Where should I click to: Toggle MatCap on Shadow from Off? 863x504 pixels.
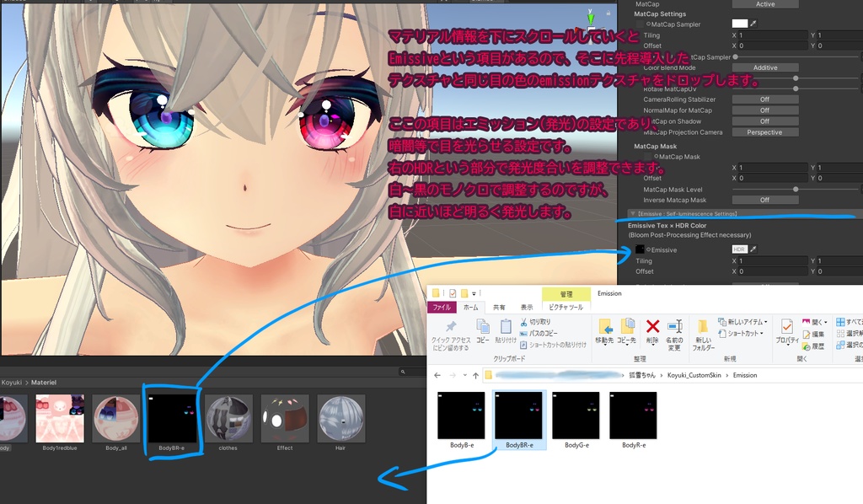(764, 121)
